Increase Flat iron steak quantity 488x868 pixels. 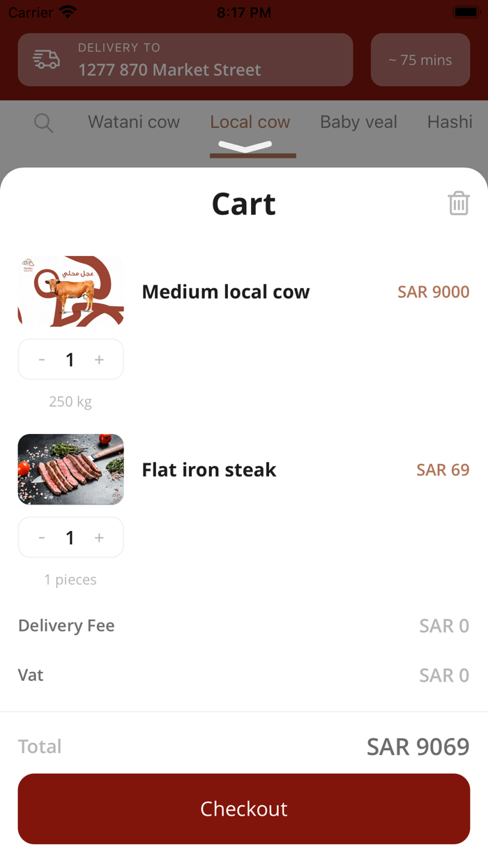click(x=99, y=538)
